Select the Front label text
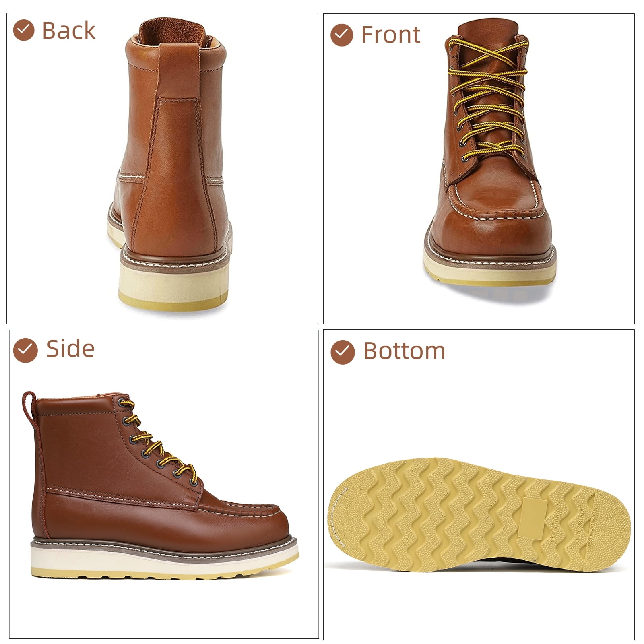Screen dimensions: 644x644 [390, 35]
